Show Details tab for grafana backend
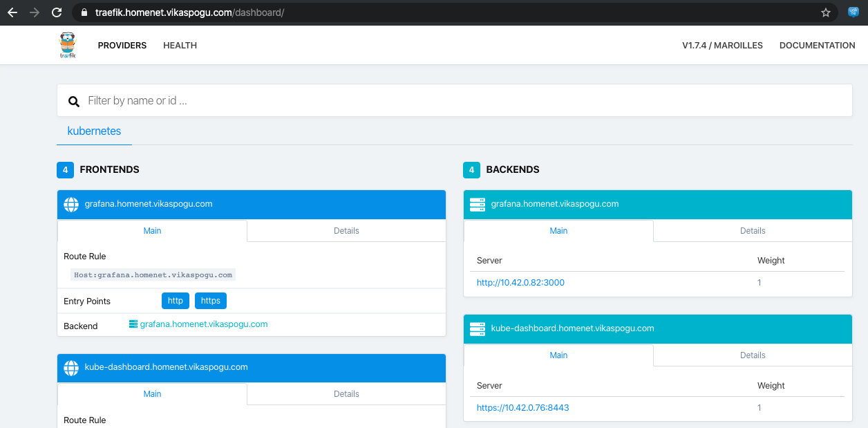The image size is (868, 428). click(753, 231)
